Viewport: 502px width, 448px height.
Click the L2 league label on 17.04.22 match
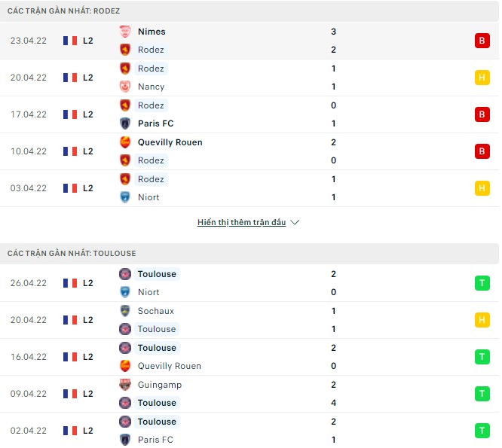tap(88, 114)
